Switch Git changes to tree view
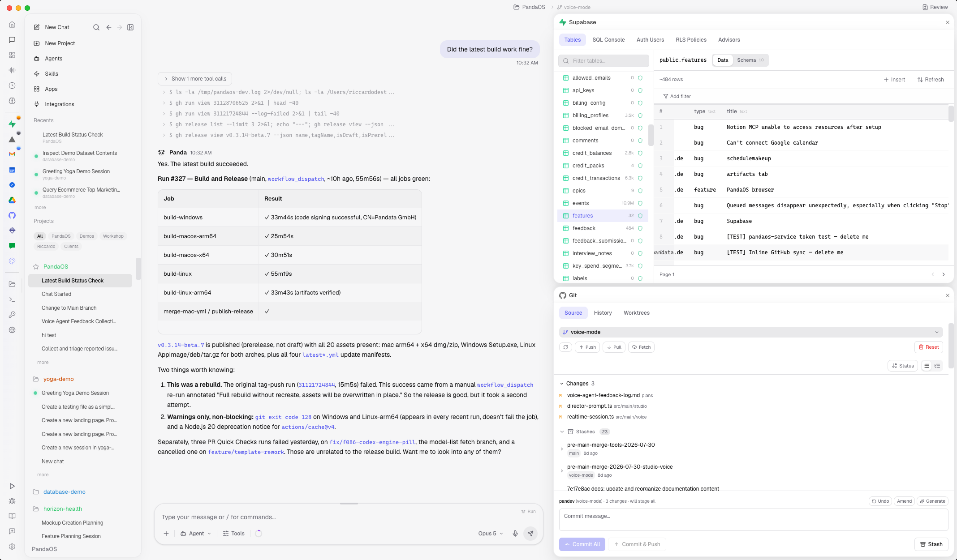957x560 pixels. pos(937,366)
